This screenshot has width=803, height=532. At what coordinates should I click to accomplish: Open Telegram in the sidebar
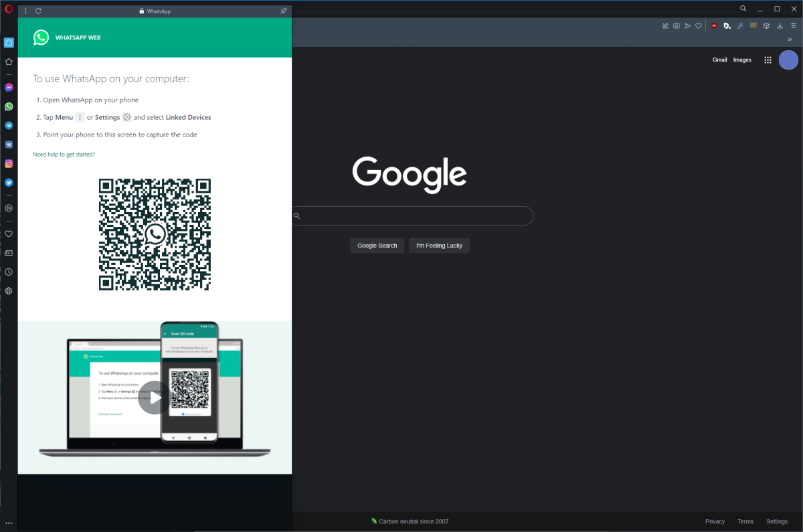click(9, 125)
